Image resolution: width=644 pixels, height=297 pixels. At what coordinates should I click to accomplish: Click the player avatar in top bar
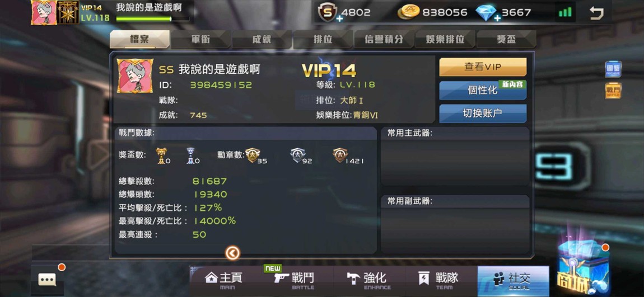[x=44, y=12]
